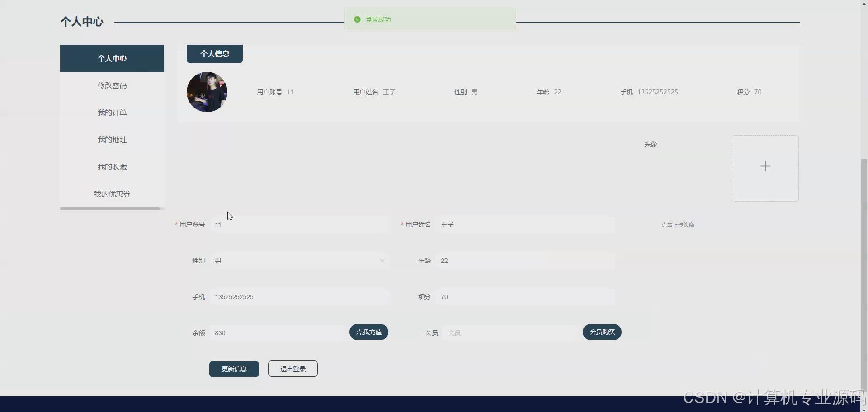868x412 pixels.
Task: Open 我的地址 sidebar item
Action: (x=112, y=140)
